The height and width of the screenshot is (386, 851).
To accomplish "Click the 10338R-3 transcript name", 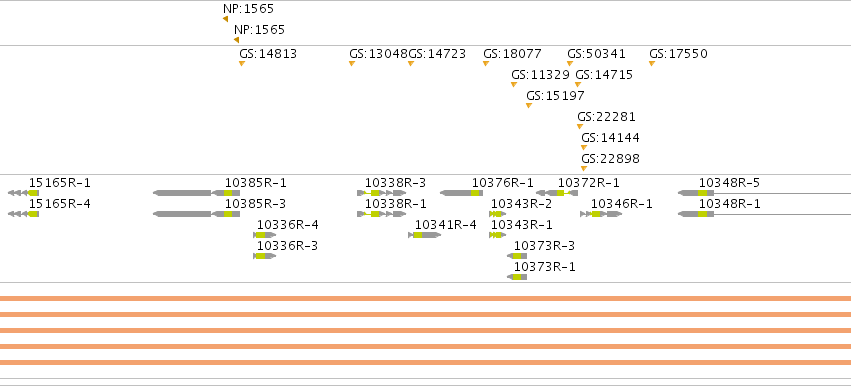I will 395,183.
